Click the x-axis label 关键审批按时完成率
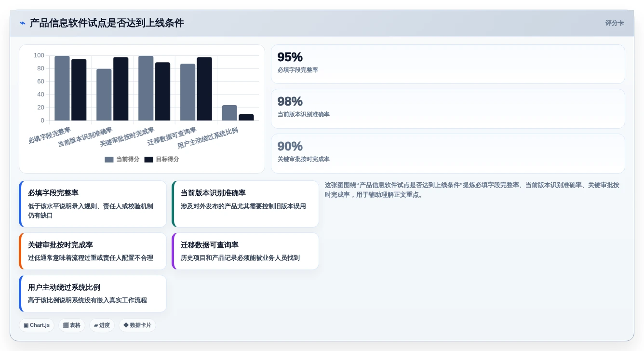This screenshot has width=644, height=351. (x=127, y=137)
